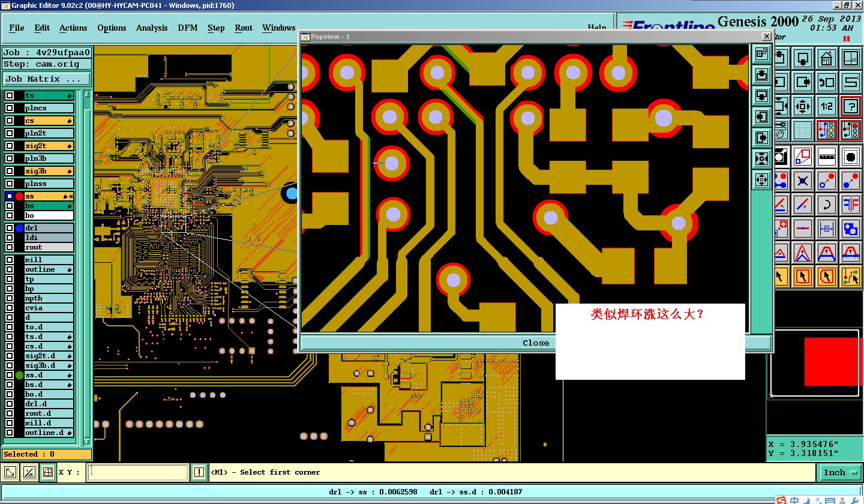864x504 pixels.
Task: Click the ruler measure tool icon
Action: click(x=827, y=157)
